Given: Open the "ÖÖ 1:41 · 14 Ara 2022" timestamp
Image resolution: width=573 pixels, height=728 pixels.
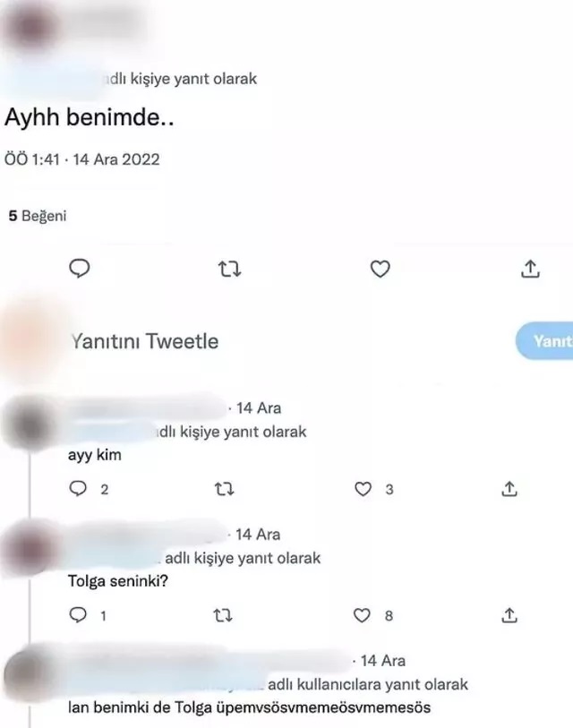Looking at the screenshot, I should pos(82,159).
